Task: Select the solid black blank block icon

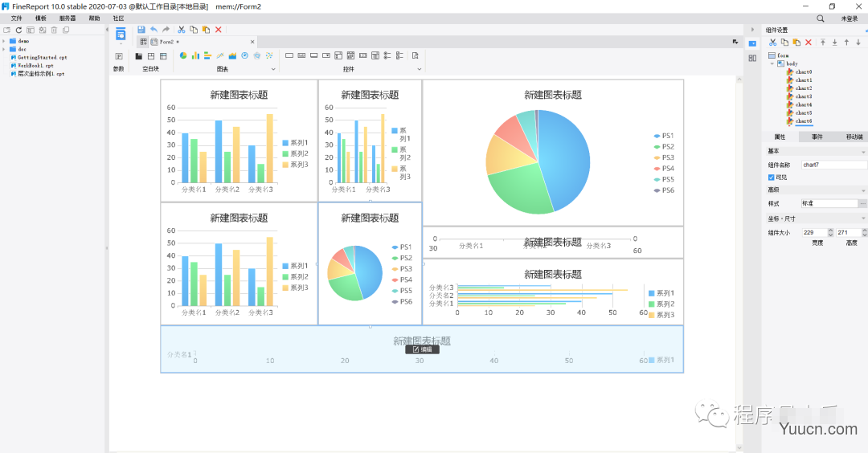Action: point(139,56)
